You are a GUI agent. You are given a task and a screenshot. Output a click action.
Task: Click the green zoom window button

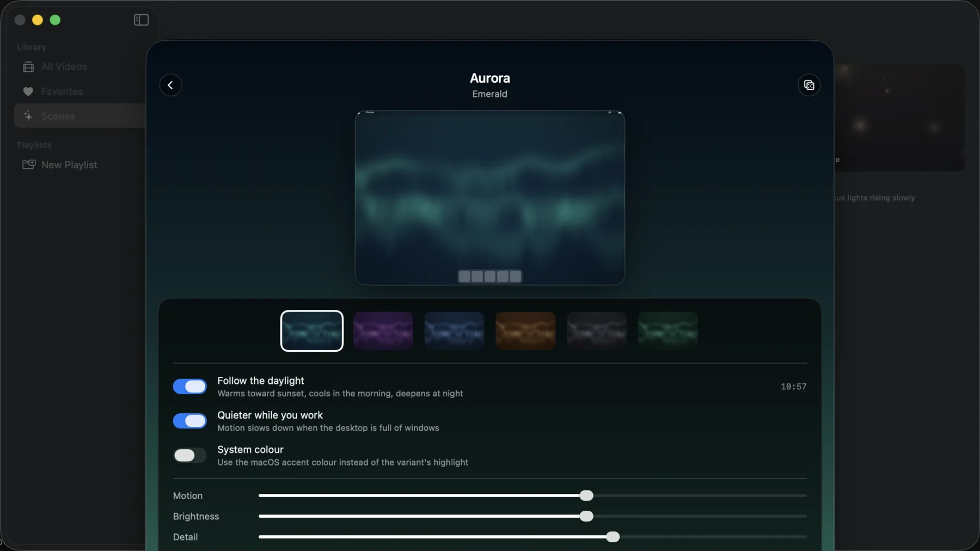(55, 20)
